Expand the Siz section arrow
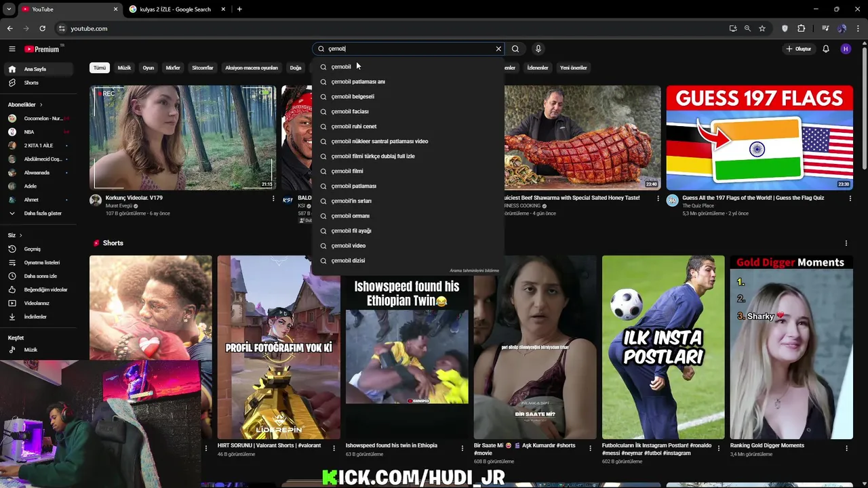This screenshot has width=868, height=488. (20, 235)
